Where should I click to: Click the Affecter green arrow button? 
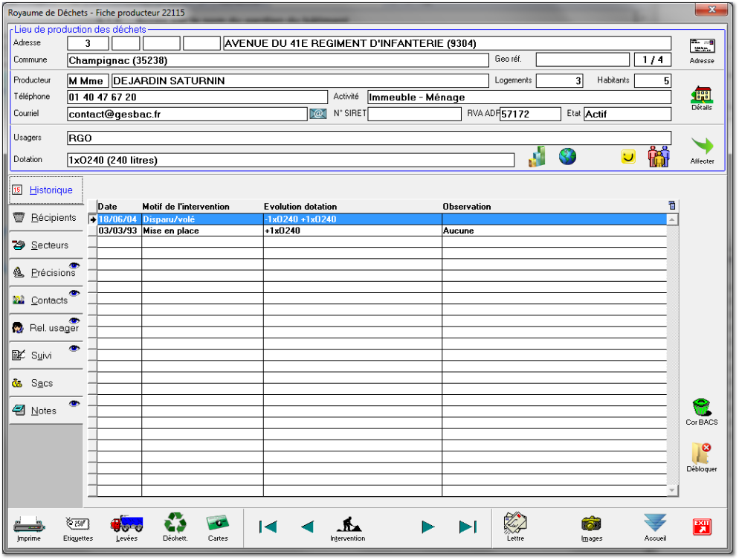tap(701, 147)
